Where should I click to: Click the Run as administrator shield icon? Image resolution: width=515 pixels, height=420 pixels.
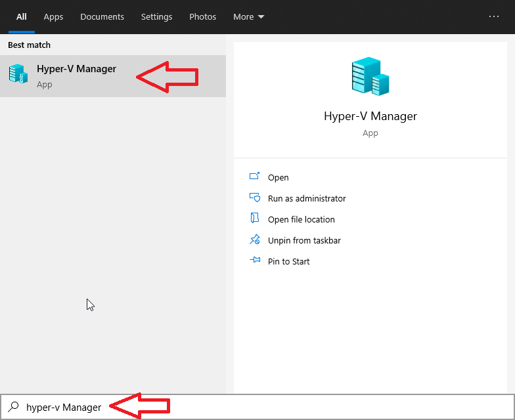tap(255, 198)
